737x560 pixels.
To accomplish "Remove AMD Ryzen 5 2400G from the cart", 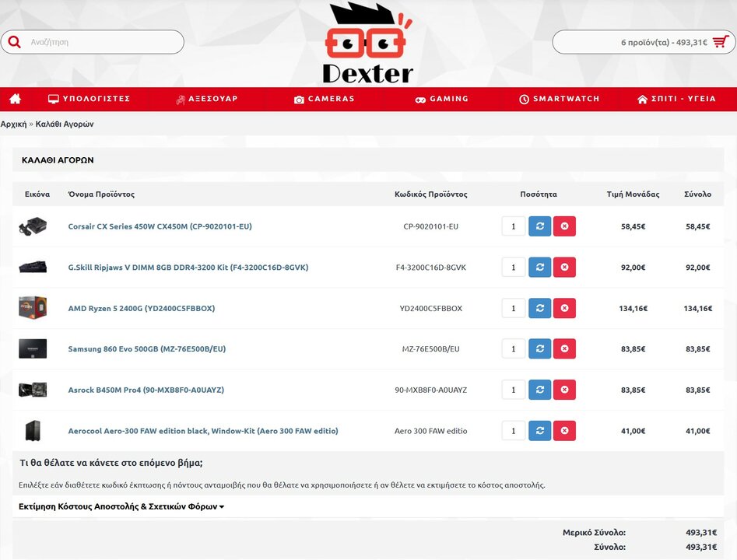I will click(x=564, y=308).
